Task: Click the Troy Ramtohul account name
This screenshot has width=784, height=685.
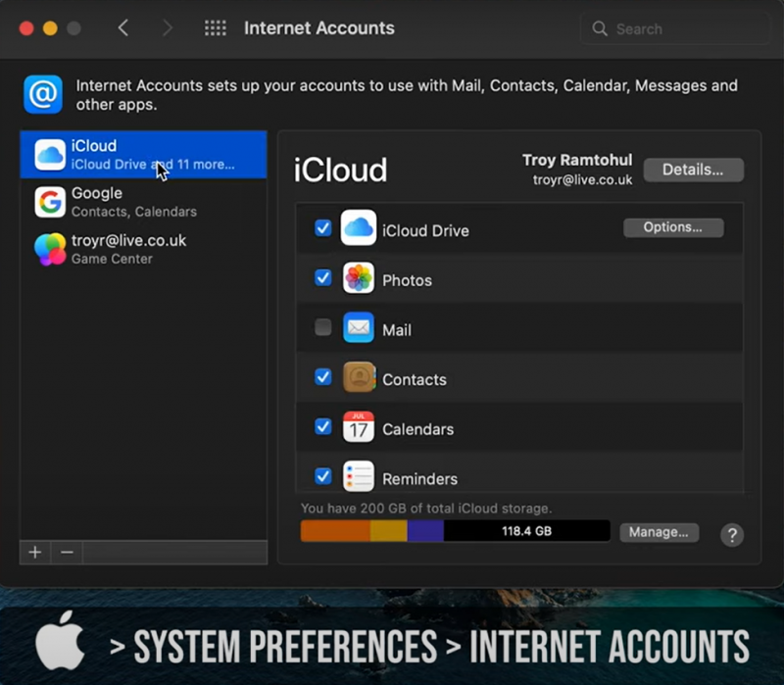Action: point(577,160)
